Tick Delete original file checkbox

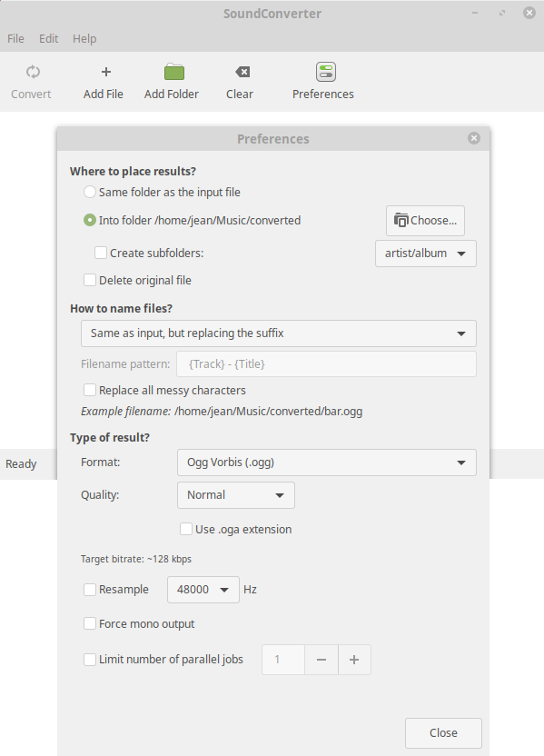click(x=90, y=280)
